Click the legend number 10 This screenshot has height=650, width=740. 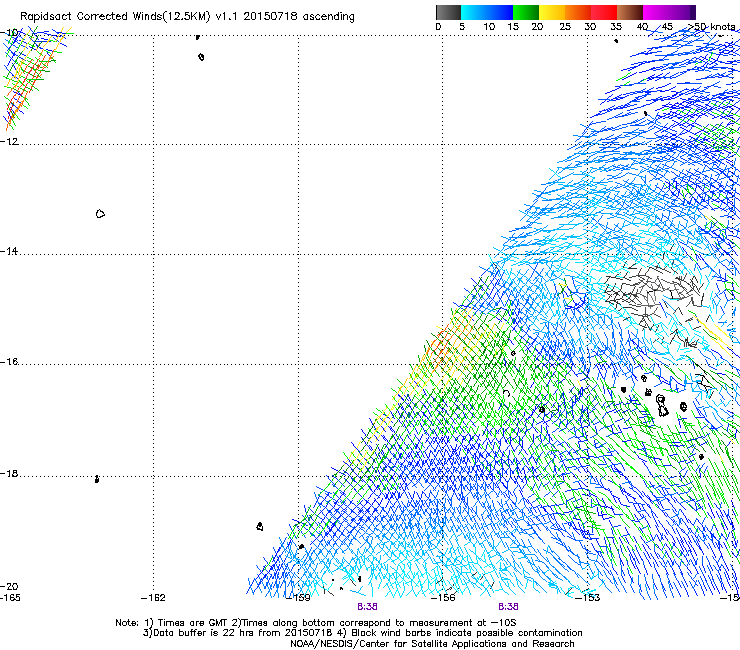(x=489, y=27)
